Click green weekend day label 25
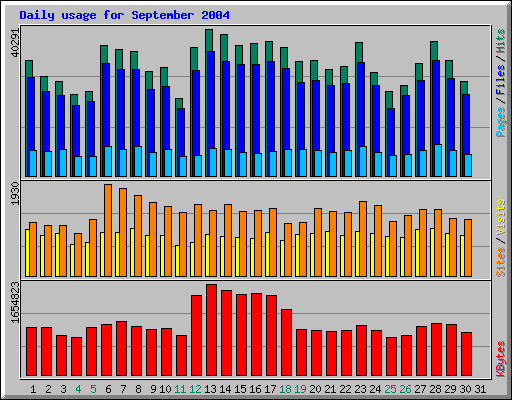The image size is (512, 400). pos(390,389)
